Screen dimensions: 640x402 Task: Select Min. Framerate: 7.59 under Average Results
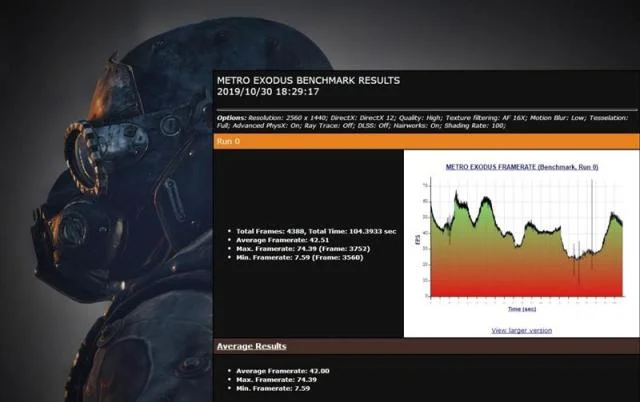(x=273, y=389)
